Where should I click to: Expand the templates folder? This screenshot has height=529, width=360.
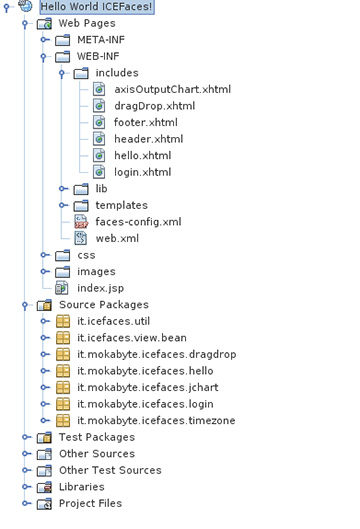point(63,205)
